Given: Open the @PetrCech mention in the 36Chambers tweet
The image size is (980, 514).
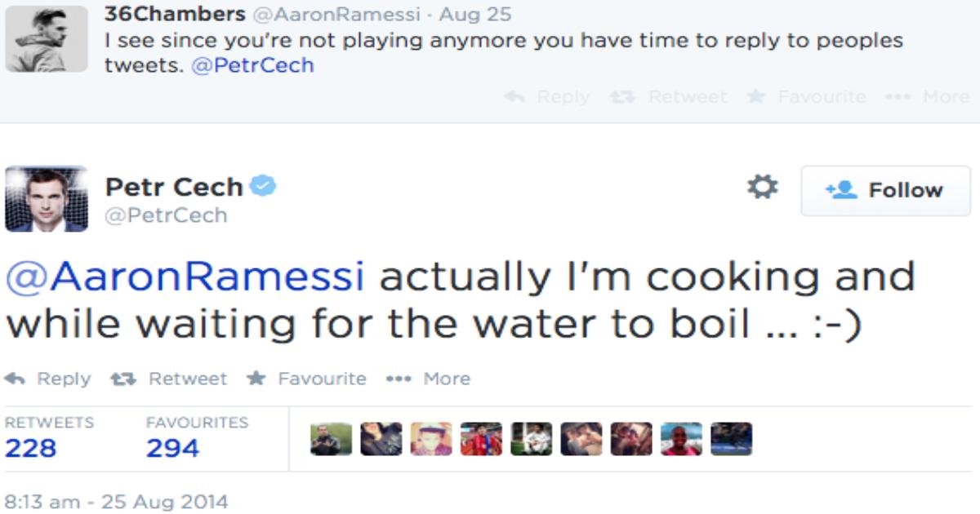Looking at the screenshot, I should (x=252, y=65).
